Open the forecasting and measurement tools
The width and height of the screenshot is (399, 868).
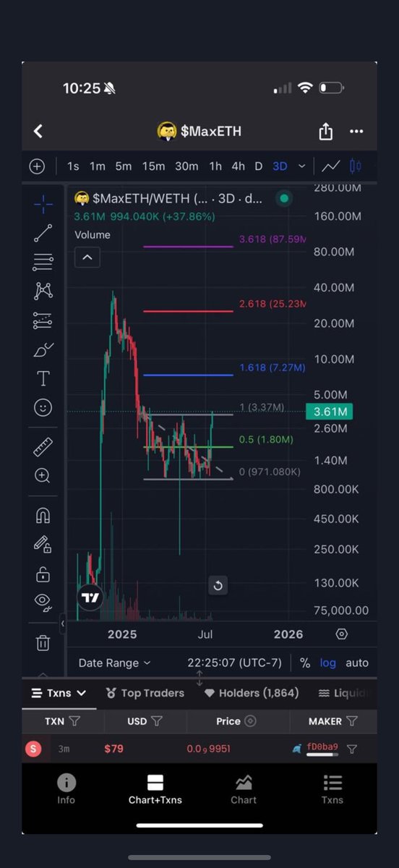(43, 320)
